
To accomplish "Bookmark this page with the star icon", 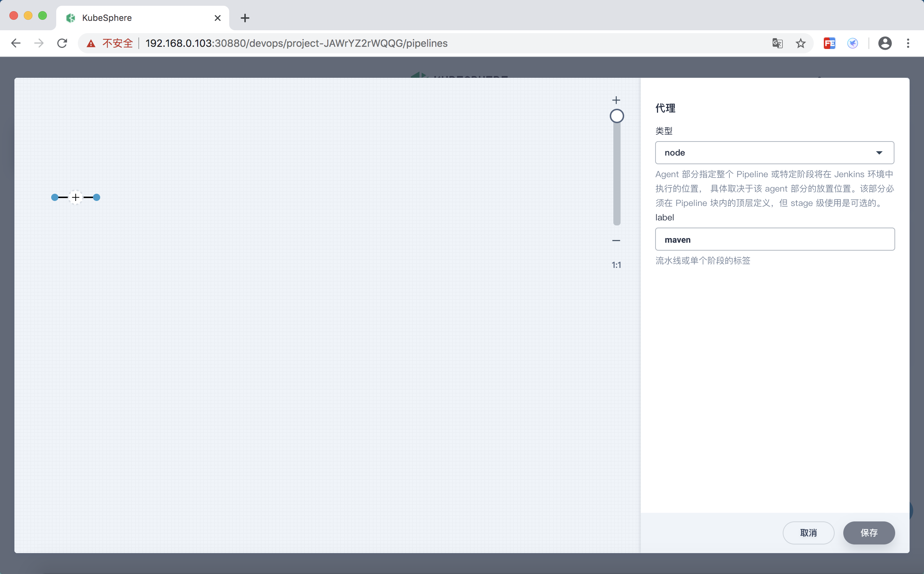I will pyautogui.click(x=800, y=43).
